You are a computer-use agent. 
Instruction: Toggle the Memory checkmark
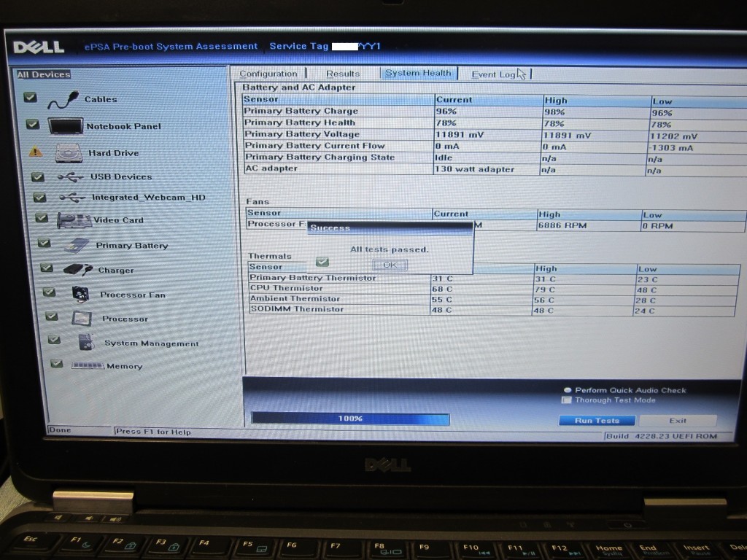pyautogui.click(x=57, y=363)
